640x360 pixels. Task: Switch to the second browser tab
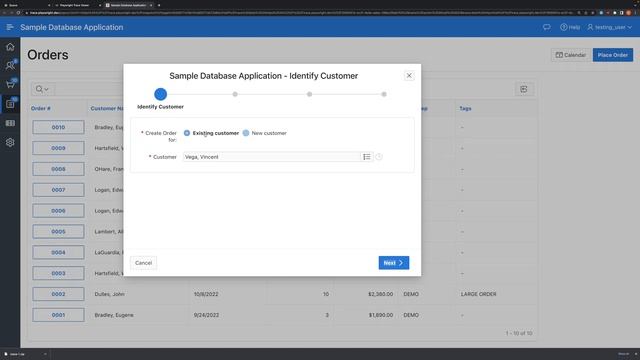click(x=78, y=5)
